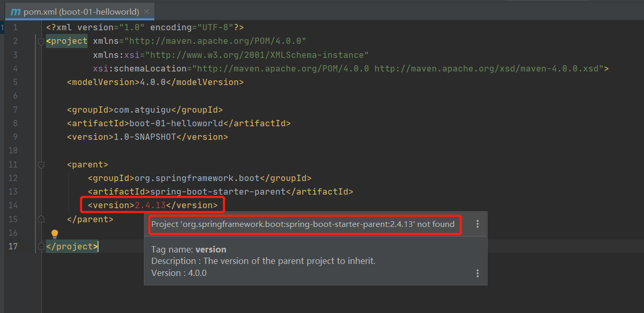Collapse the parent tag fold on line 11

[x=41, y=165]
